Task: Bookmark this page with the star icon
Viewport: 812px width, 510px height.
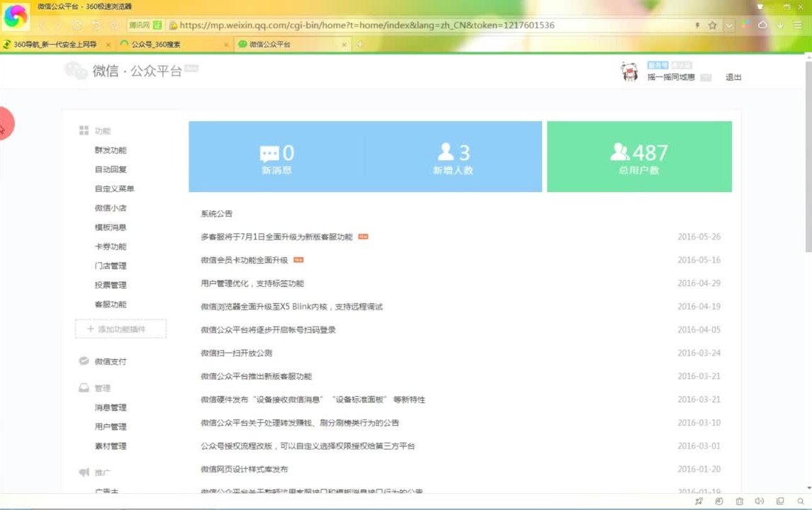Action: pos(713,25)
